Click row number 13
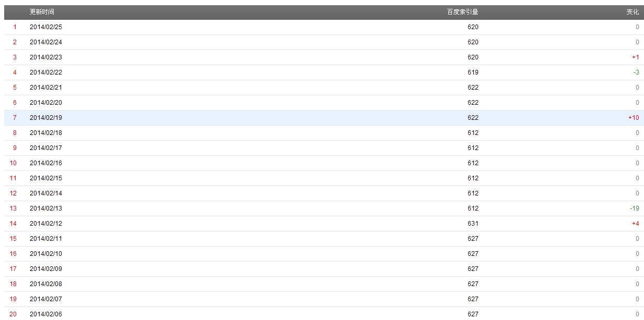This screenshot has width=644, height=320. coord(13,208)
